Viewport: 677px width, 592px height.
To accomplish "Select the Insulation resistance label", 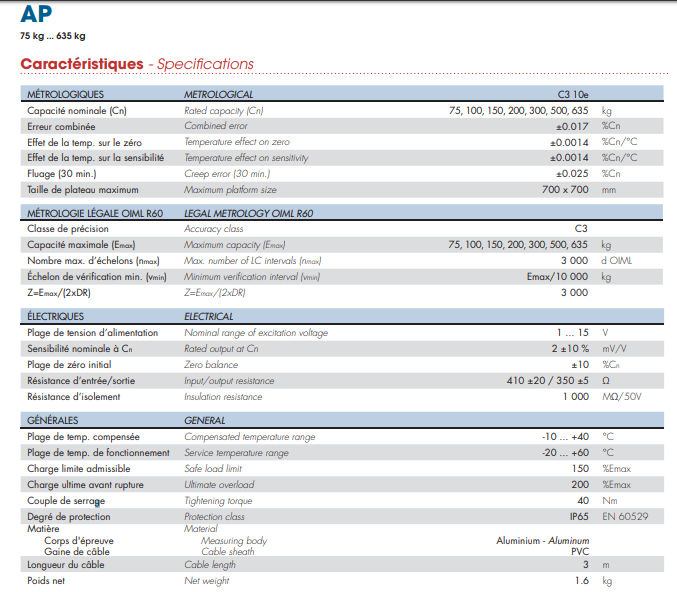I will (223, 396).
